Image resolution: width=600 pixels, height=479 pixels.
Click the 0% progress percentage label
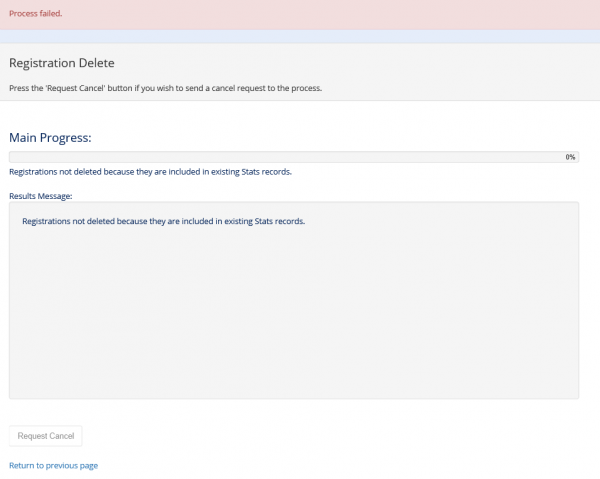570,157
